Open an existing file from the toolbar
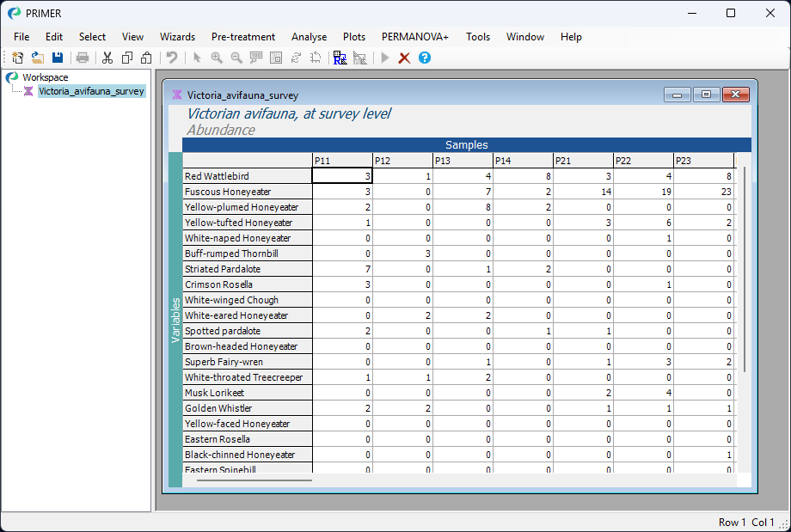This screenshot has width=791, height=532. click(37, 58)
